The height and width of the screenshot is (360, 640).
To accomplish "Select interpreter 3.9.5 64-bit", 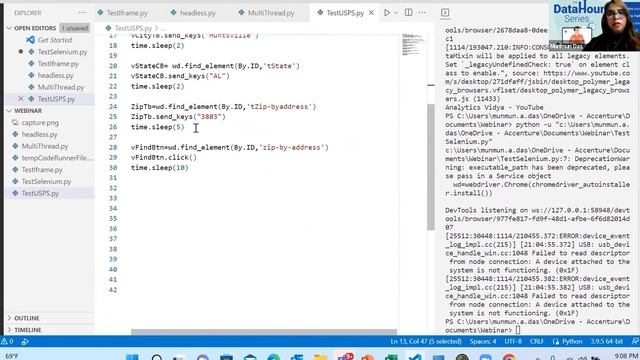I will tap(607, 341).
